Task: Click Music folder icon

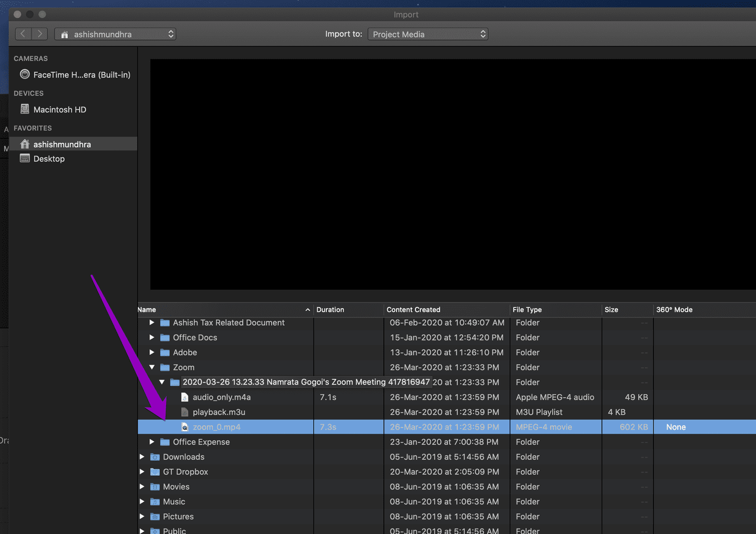Action: click(x=155, y=502)
